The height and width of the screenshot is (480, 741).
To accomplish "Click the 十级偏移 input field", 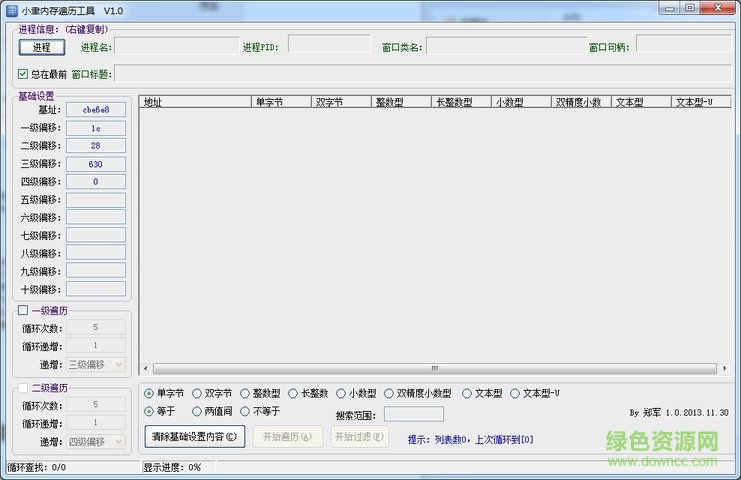I will 96,289.
